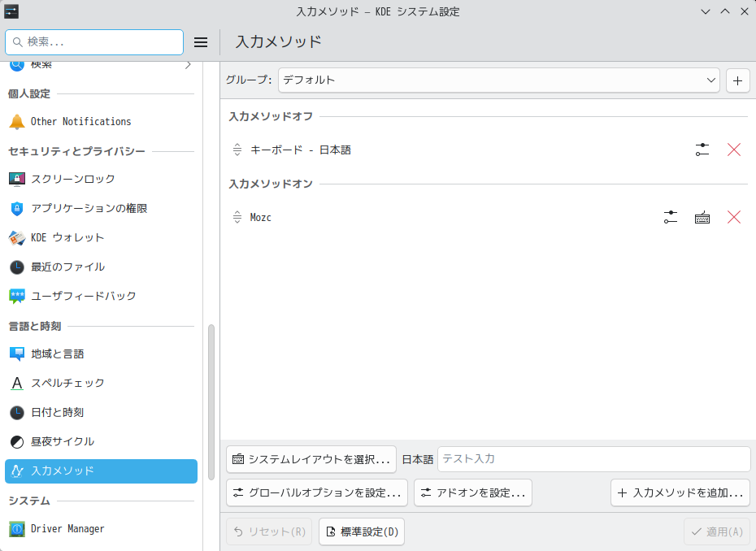Open スクリーンロック settings page
The image size is (756, 551).
pyautogui.click(x=102, y=180)
